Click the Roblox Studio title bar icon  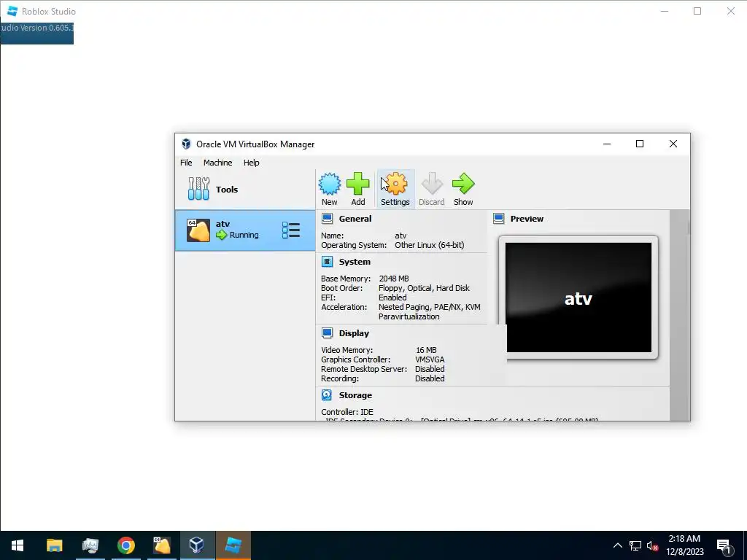pos(12,11)
